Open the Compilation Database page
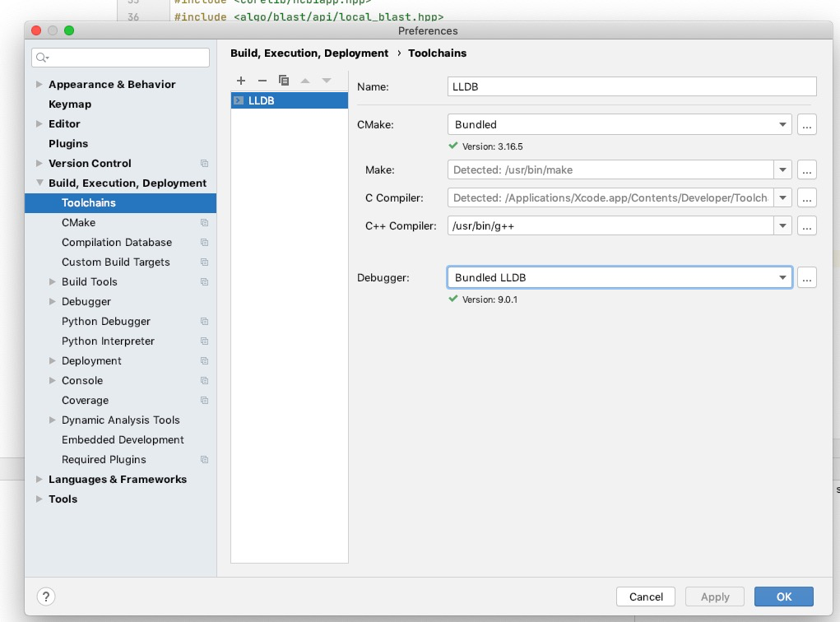 click(117, 242)
